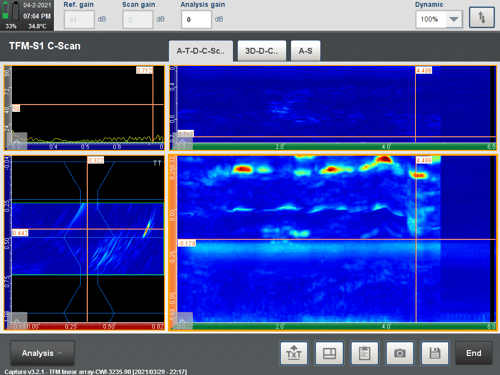500x375 pixels.
Task: Click the Ref. gain value field
Action: (79, 19)
